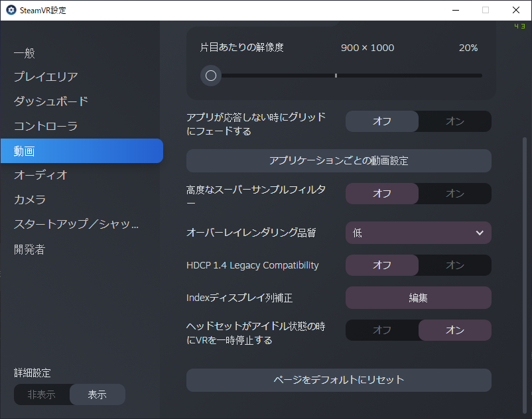Click the vertical scrollbar of settings panel

[x=525, y=276]
